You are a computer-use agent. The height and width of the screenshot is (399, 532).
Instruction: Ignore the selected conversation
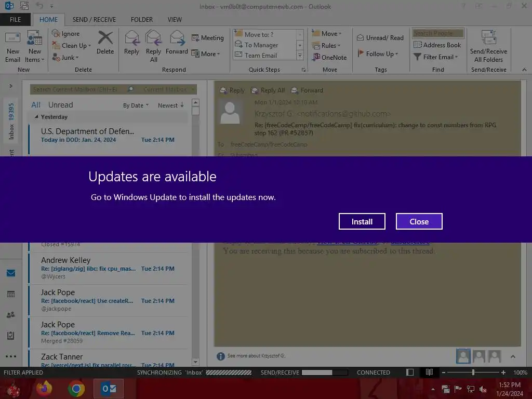(x=66, y=34)
